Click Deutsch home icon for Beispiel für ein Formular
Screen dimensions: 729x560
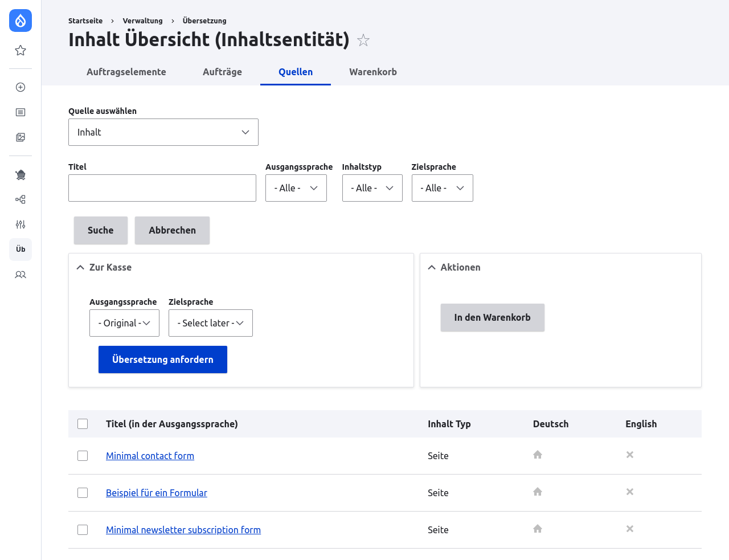tap(538, 492)
